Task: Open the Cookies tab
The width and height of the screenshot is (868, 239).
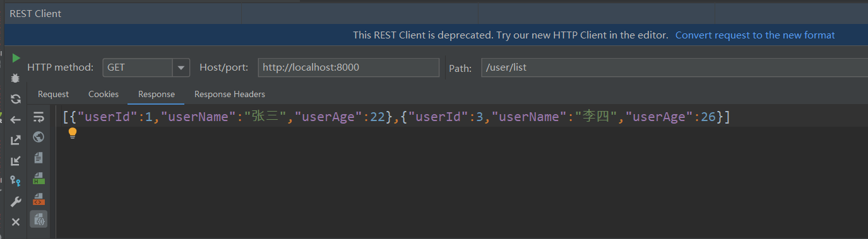Action: pyautogui.click(x=104, y=94)
